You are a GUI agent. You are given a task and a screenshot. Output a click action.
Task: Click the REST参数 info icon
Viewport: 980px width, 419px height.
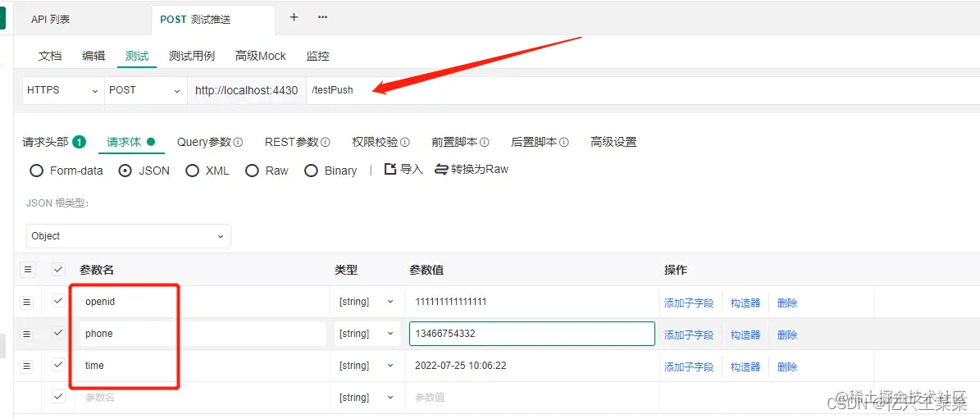(326, 143)
